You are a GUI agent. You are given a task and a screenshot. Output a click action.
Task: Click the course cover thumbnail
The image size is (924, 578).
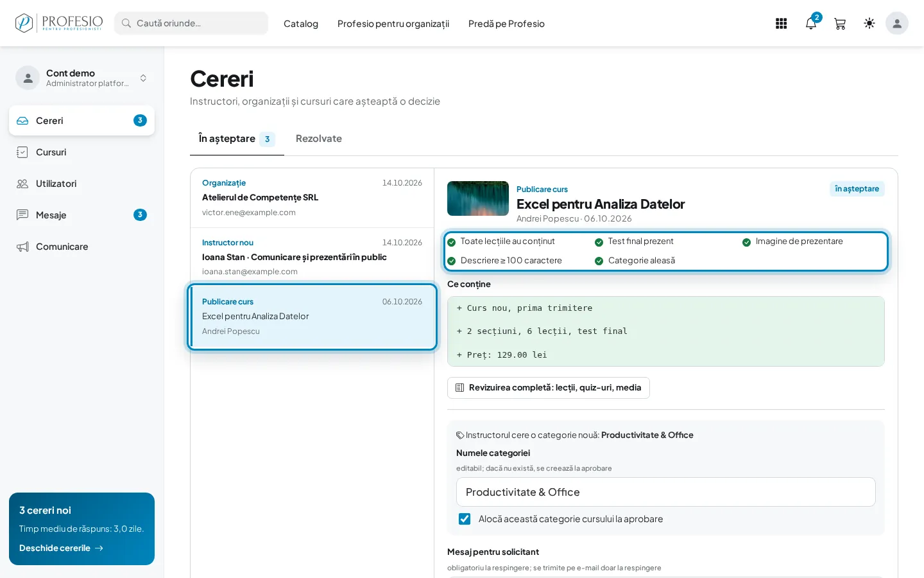478,198
